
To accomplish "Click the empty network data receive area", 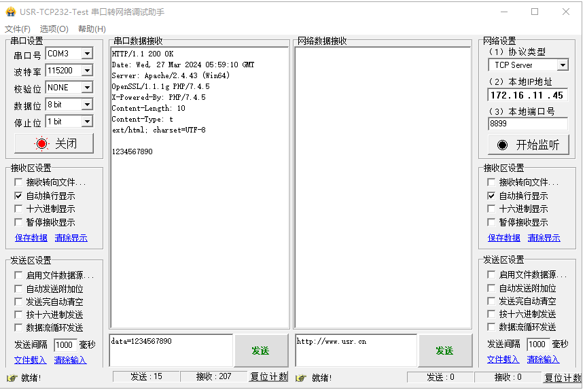I will [383, 188].
